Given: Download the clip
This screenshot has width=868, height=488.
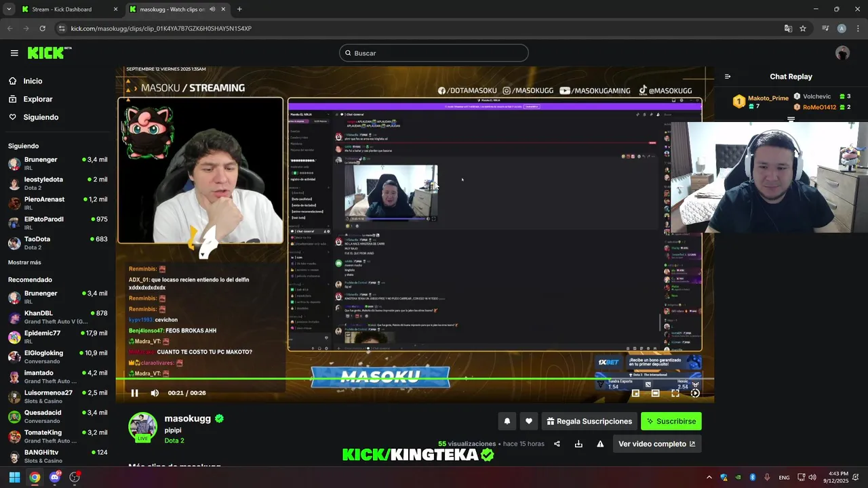Looking at the screenshot, I should [x=578, y=444].
